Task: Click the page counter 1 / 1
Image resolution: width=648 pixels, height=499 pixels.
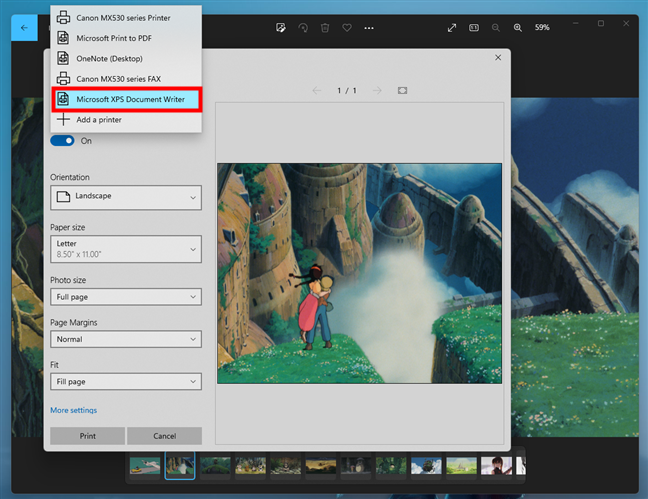Action: pos(347,91)
